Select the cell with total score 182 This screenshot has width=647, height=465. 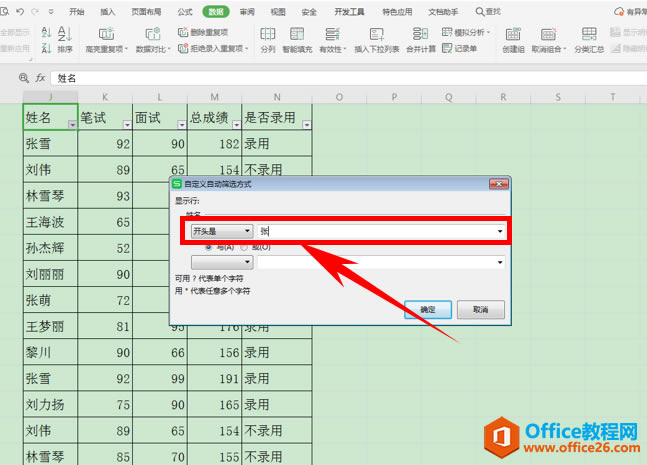point(215,143)
